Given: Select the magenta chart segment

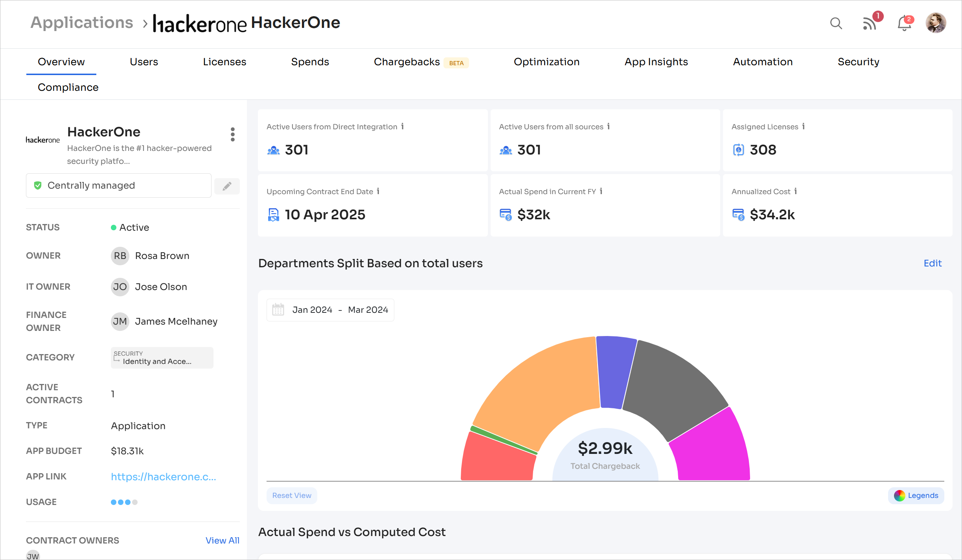Looking at the screenshot, I should pyautogui.click(x=712, y=448).
